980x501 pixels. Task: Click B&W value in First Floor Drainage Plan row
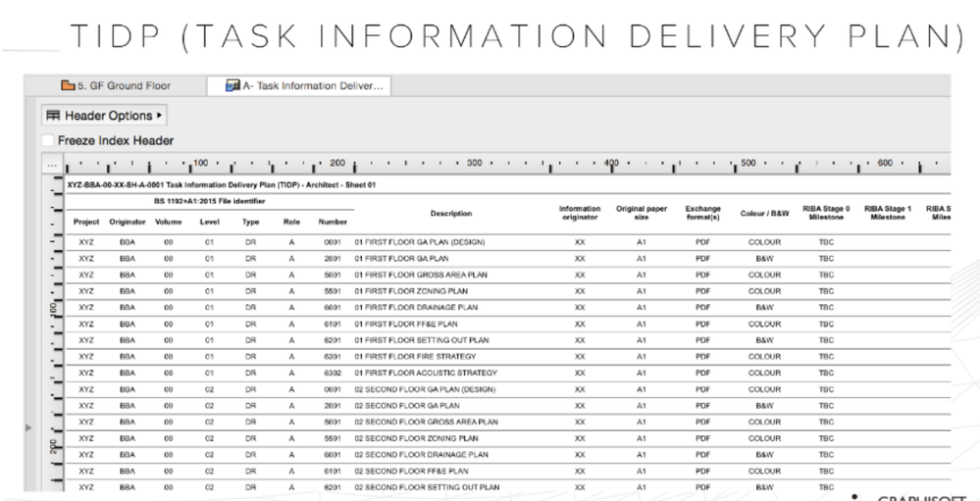pyautogui.click(x=764, y=307)
